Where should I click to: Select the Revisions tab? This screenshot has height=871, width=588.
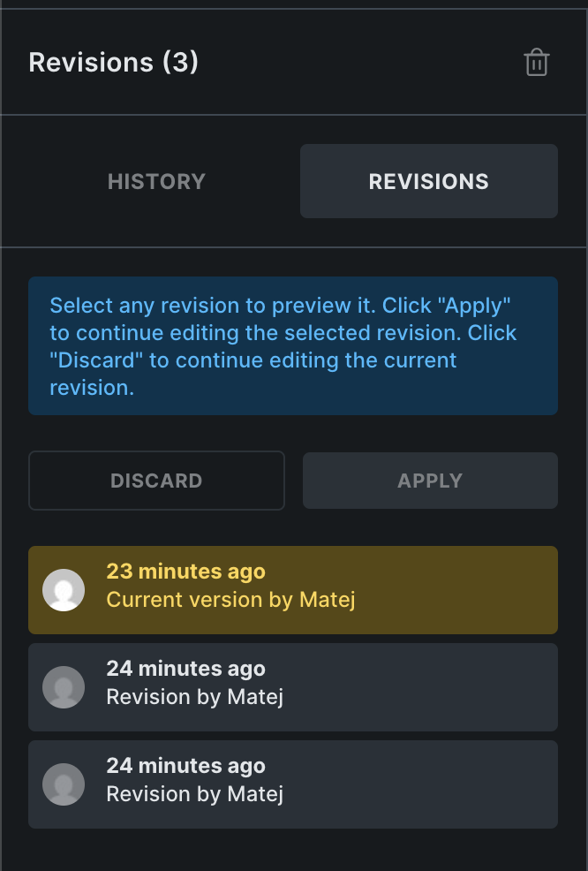428,181
